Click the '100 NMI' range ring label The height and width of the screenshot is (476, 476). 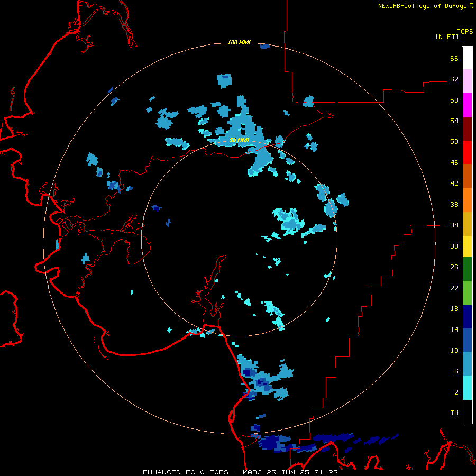coord(239,42)
